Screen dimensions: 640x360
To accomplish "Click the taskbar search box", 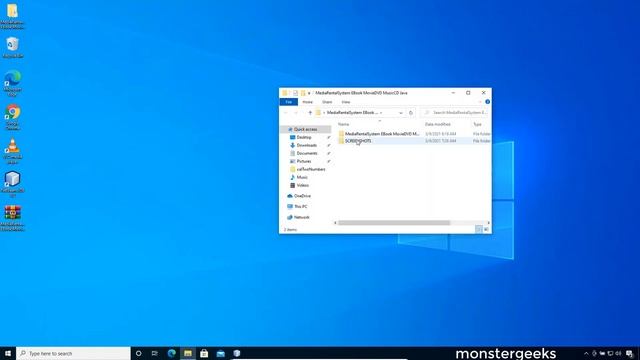I will 73,353.
